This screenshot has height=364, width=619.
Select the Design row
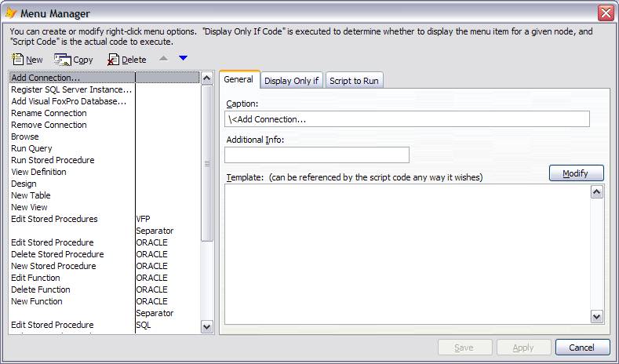pos(104,184)
